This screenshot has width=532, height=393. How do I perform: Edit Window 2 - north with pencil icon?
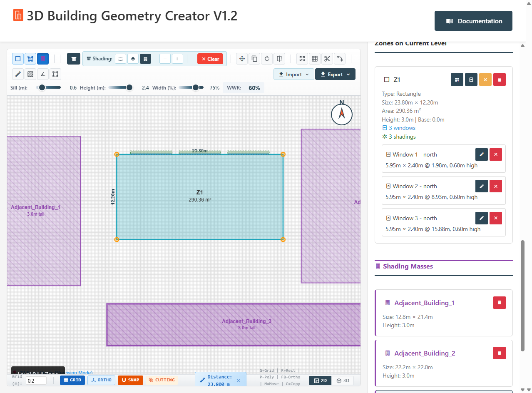tap(481, 186)
